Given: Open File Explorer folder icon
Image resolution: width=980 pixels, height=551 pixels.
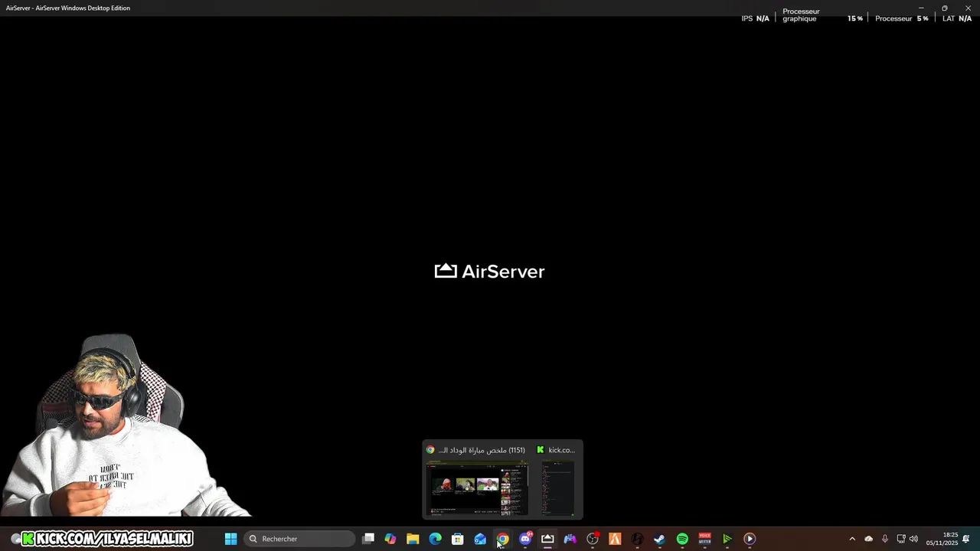Looking at the screenshot, I should 413,539.
